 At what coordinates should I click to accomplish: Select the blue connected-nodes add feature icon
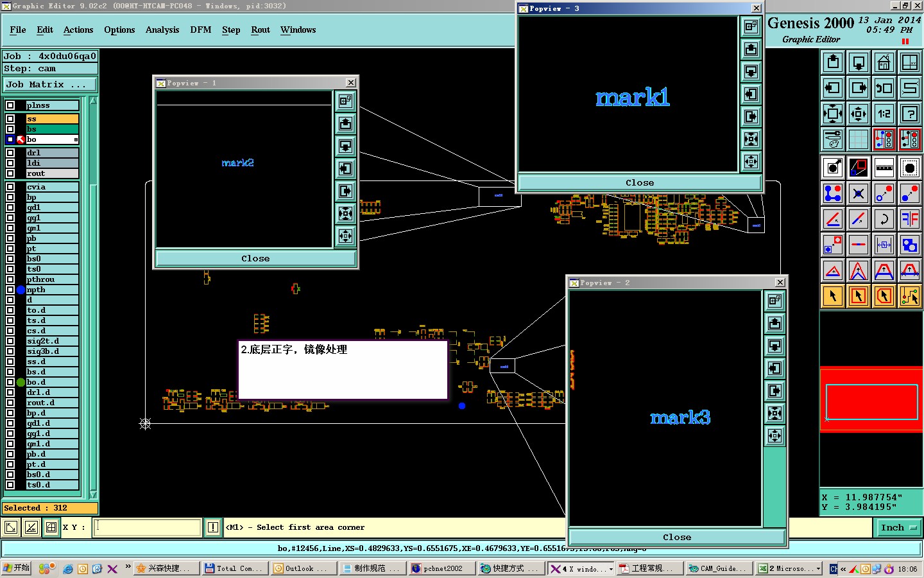click(833, 193)
